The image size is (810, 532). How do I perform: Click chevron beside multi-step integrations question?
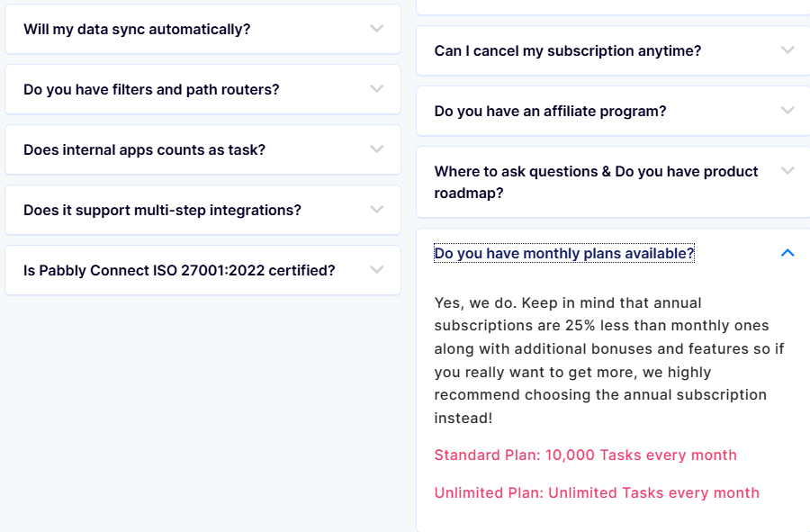[x=377, y=209]
